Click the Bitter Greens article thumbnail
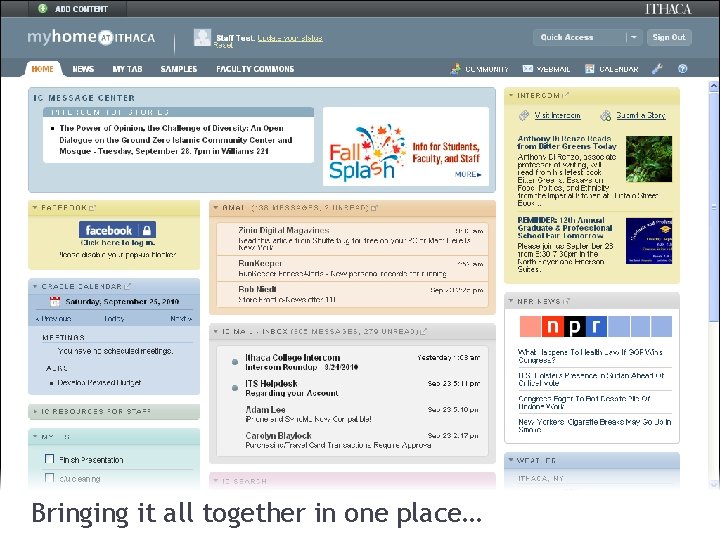 tap(648, 159)
